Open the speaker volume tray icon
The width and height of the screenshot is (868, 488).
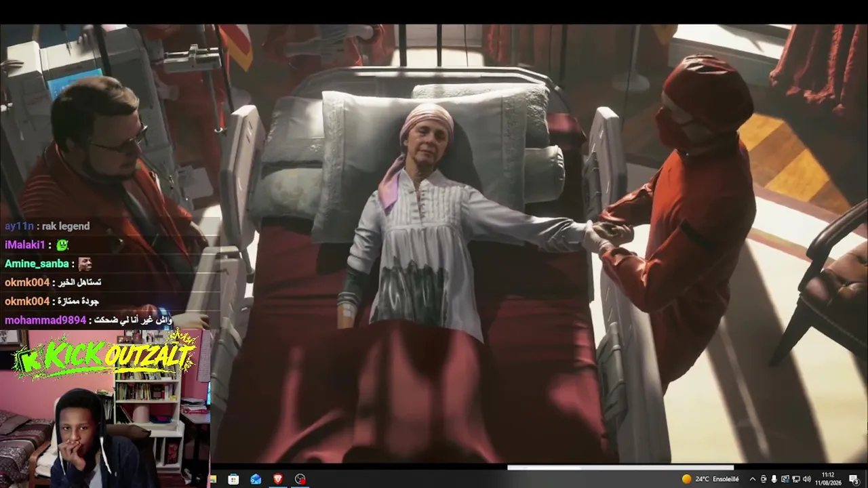click(807, 479)
